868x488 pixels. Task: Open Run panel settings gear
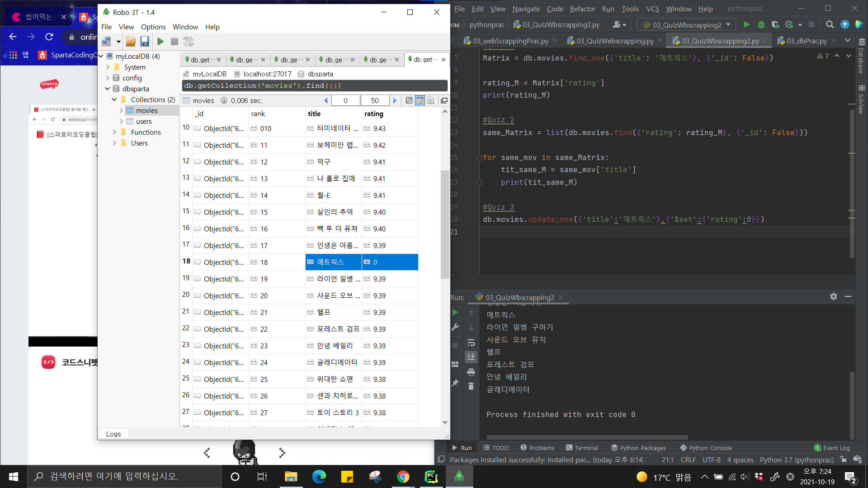833,296
